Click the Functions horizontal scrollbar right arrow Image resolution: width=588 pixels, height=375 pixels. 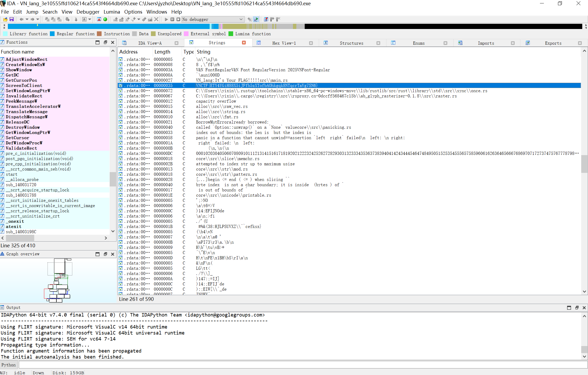tap(106, 238)
